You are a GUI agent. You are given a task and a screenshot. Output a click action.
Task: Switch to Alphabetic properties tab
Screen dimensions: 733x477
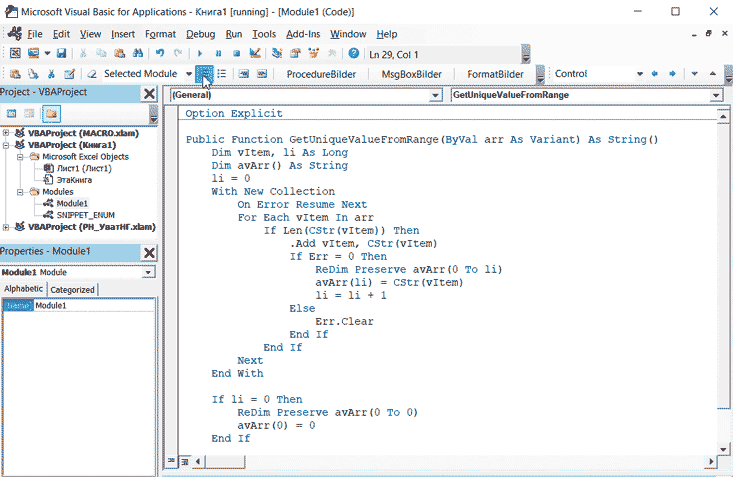[x=23, y=289]
